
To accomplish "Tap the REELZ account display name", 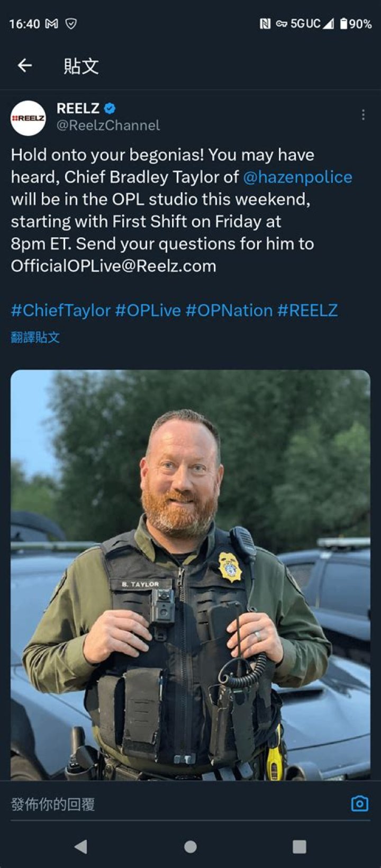I will (x=78, y=109).
